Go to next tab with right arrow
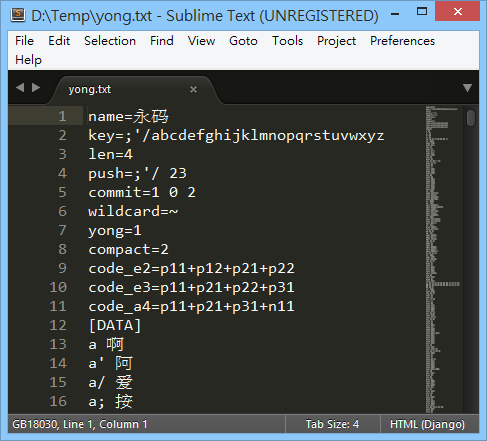The image size is (487, 441). 36,88
